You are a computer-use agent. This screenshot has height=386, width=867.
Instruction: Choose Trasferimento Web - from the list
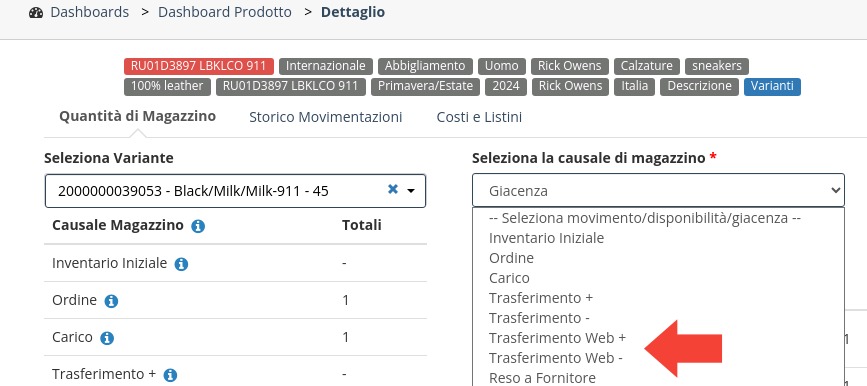556,358
